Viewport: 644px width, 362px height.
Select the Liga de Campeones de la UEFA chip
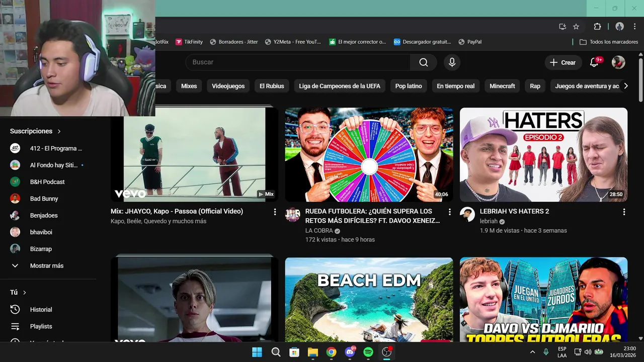(340, 86)
